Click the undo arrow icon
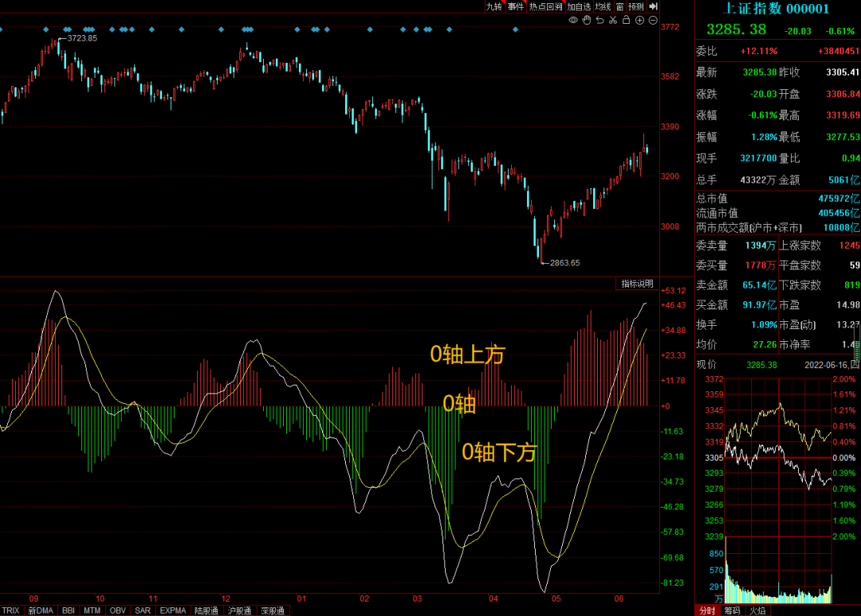Screen dimensions: 861x616 [600, 20]
